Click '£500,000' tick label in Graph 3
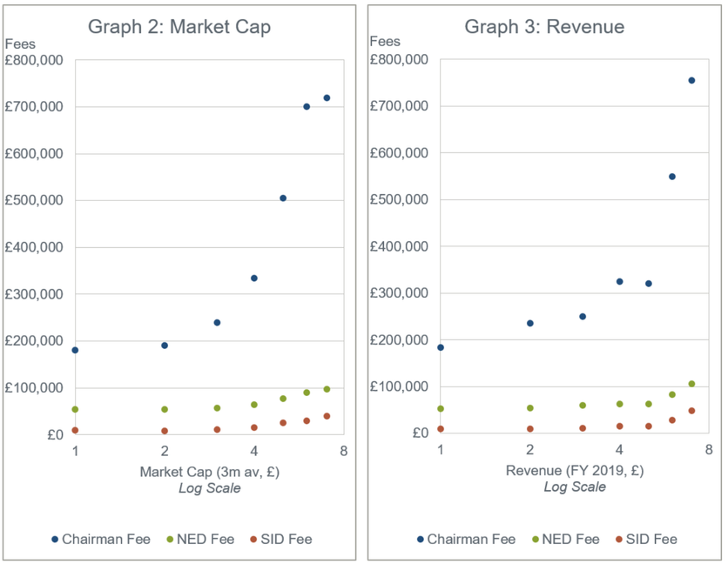The width and height of the screenshot is (728, 564). pos(399,199)
